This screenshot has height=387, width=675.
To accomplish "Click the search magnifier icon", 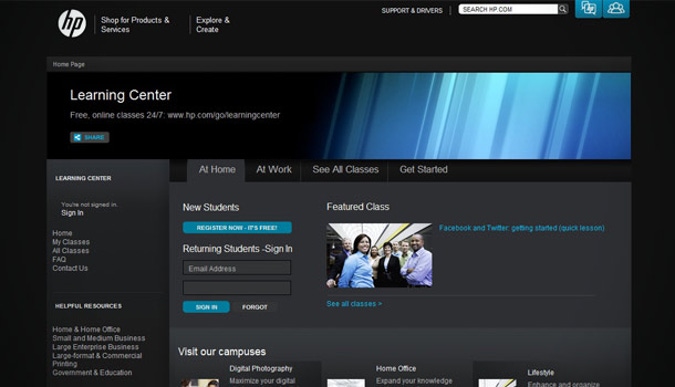I will (563, 9).
